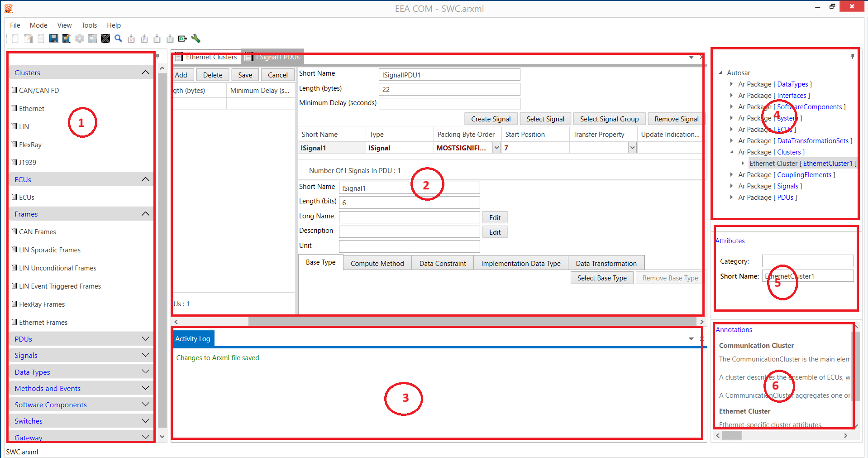Click the EEA COM app icon in title bar
Screen dimensions: 868x458
(x=9, y=9)
